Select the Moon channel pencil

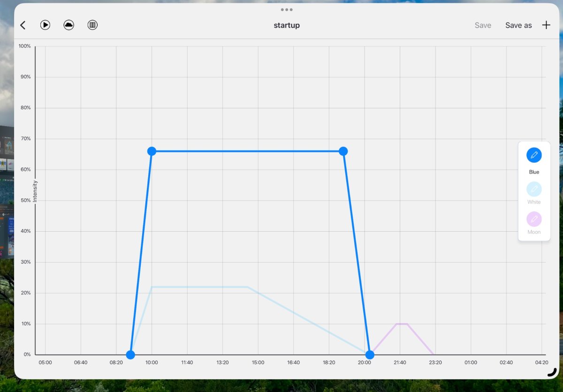[534, 219]
